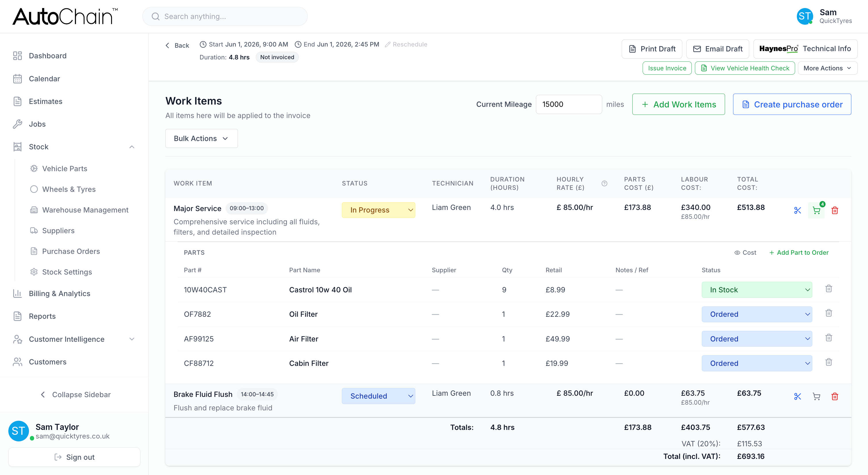
Task: Click the Calendar icon in sidebar
Action: tap(18, 79)
